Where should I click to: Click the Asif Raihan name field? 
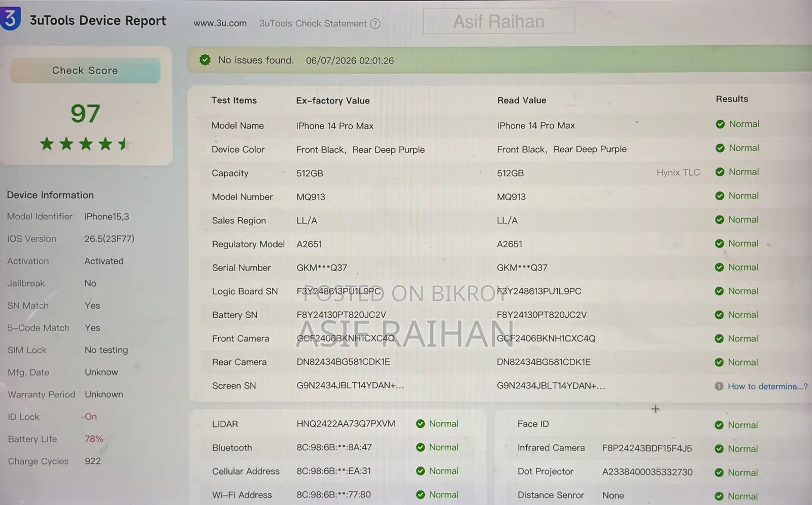(499, 21)
